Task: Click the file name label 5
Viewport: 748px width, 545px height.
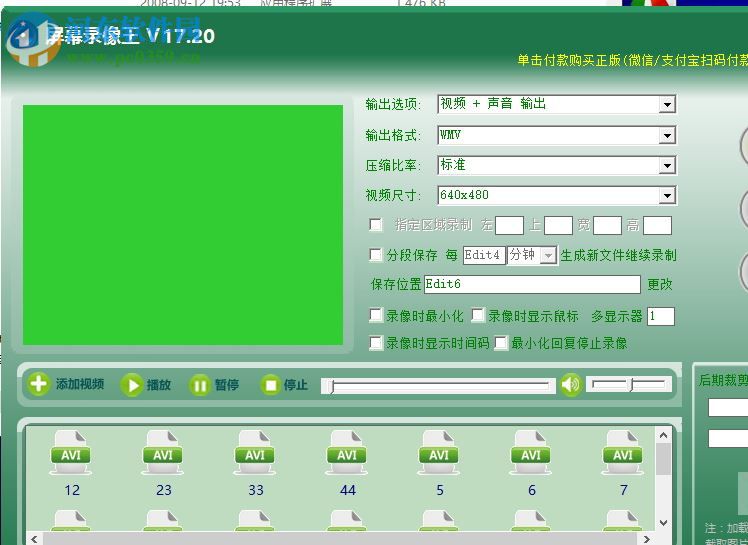Action: coord(440,490)
